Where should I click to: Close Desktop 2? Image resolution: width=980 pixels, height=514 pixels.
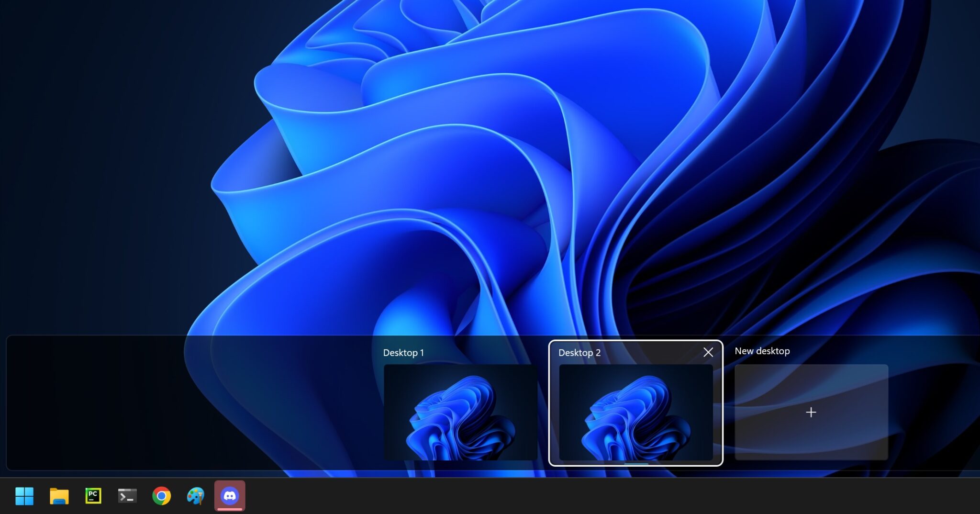click(708, 352)
